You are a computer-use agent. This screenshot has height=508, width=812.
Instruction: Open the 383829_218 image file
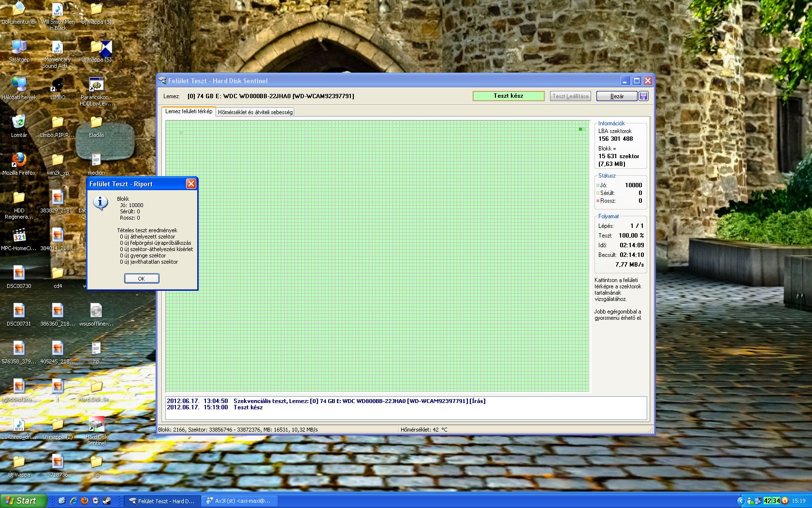click(58, 202)
